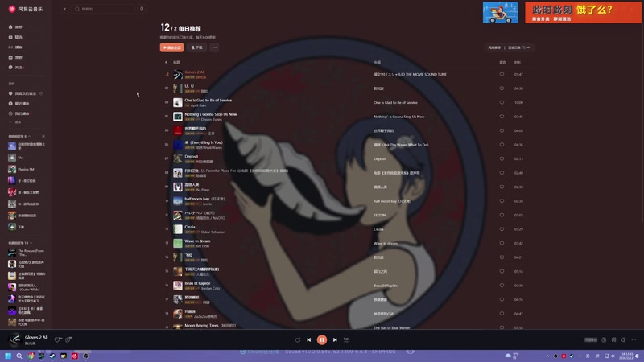Viewport: 644px width, 362px height.
Task: Open the history date dropdown
Action: click(x=518, y=47)
